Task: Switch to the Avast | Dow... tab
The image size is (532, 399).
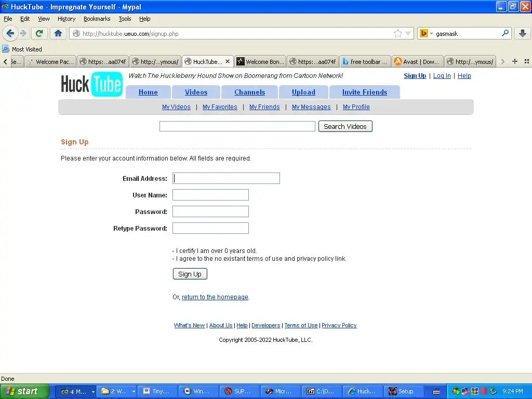Action: (417, 61)
